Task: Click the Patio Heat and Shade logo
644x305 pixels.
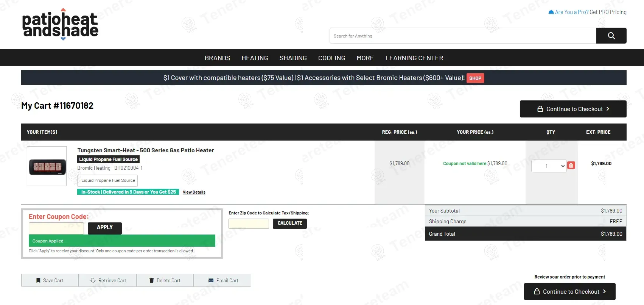Action: coord(61,25)
